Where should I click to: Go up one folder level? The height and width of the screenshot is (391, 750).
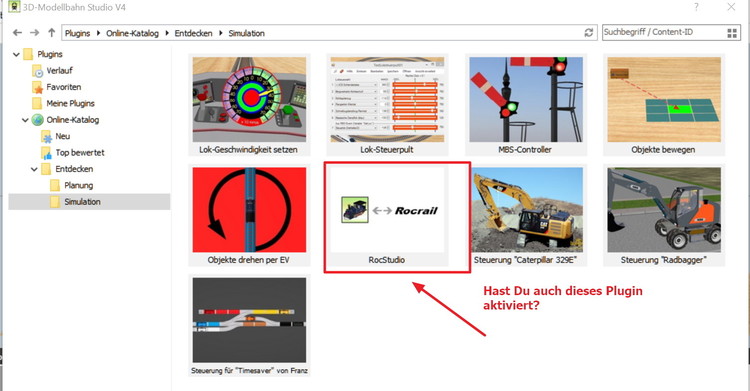(x=52, y=33)
